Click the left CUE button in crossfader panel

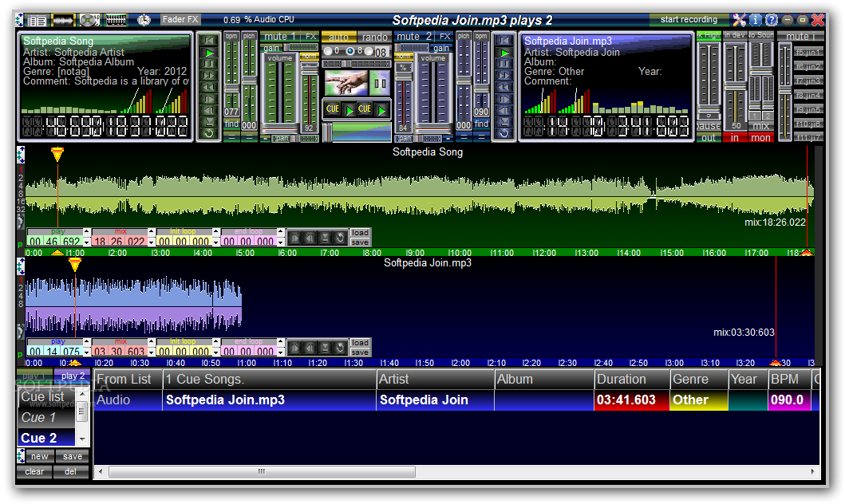coord(333,109)
